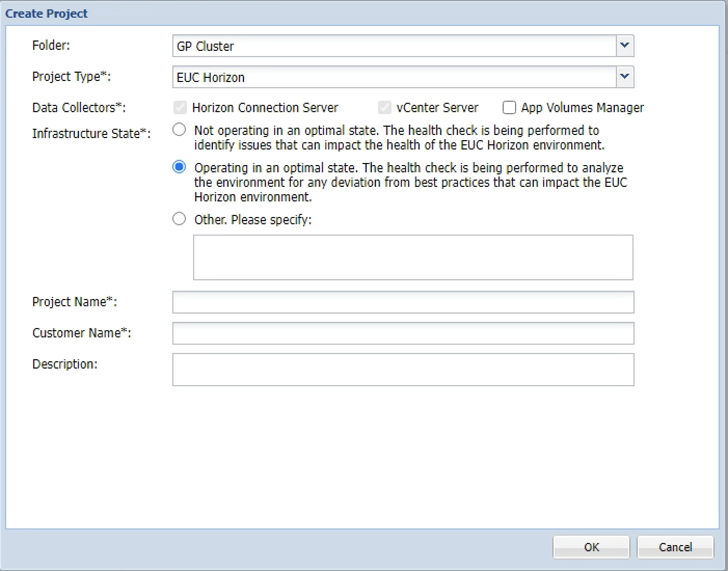Click the 'Data Collectors*:' label
The height and width of the screenshot is (571, 728).
click(79, 107)
